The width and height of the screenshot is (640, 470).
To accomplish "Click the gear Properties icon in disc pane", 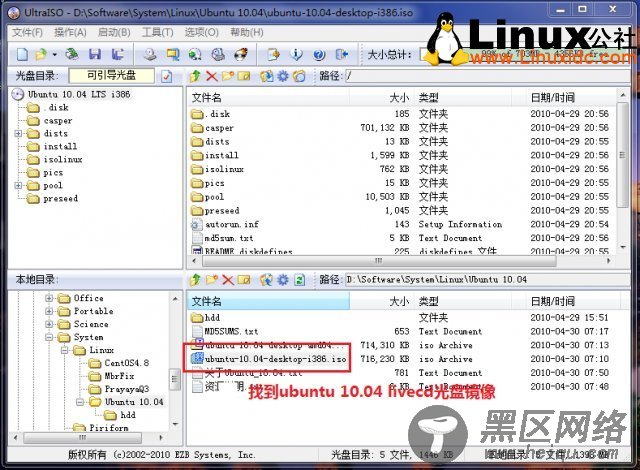I will coord(283,76).
